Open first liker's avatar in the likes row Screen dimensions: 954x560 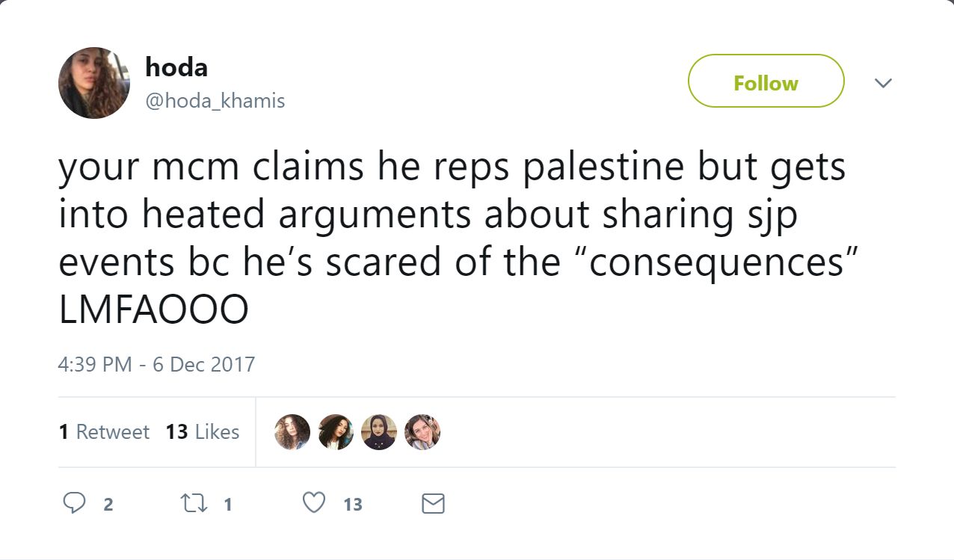(x=292, y=432)
